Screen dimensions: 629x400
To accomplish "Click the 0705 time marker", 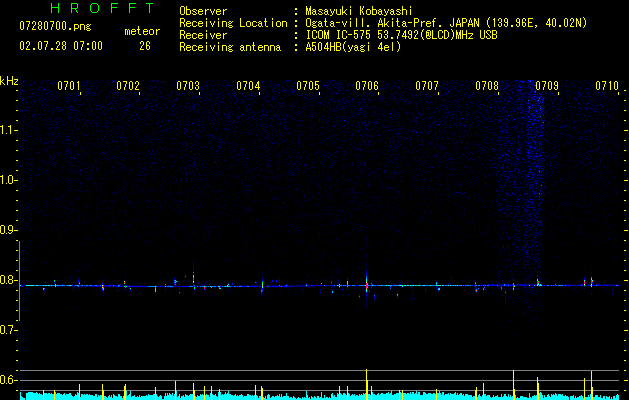I will coord(308,86).
